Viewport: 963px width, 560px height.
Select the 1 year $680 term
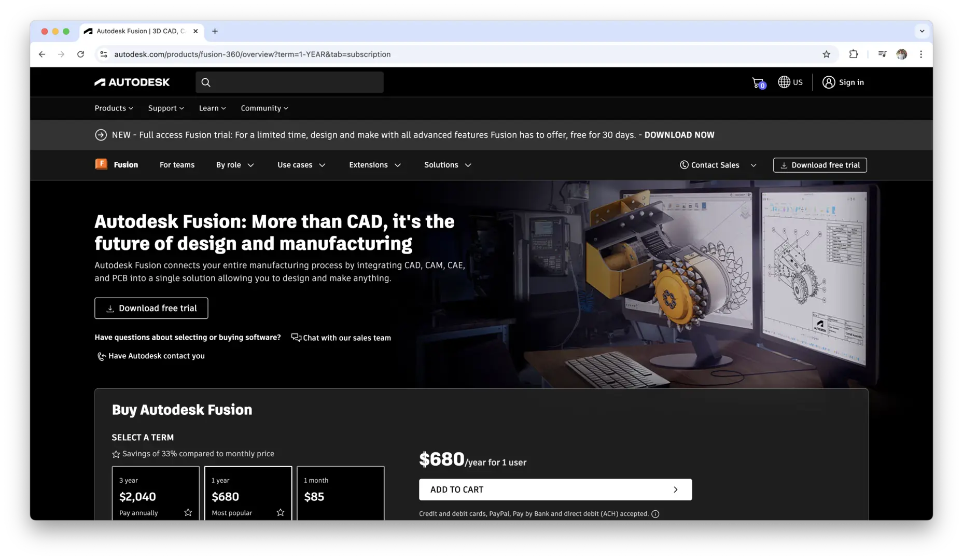248,493
